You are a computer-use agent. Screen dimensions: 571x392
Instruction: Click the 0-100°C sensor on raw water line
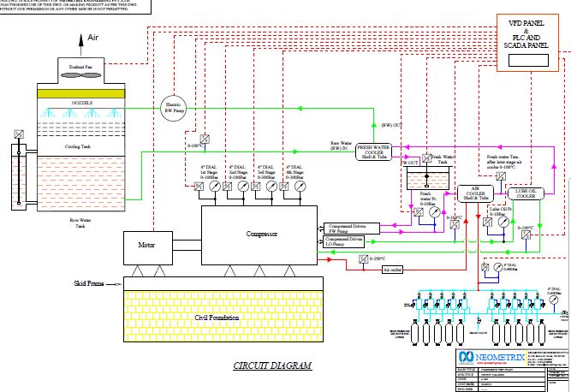[205, 139]
